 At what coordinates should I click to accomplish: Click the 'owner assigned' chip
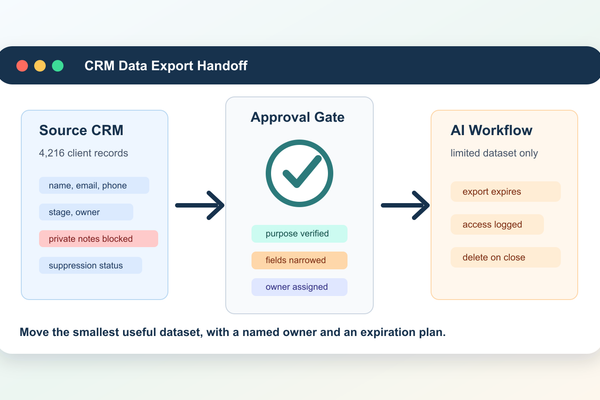click(299, 287)
